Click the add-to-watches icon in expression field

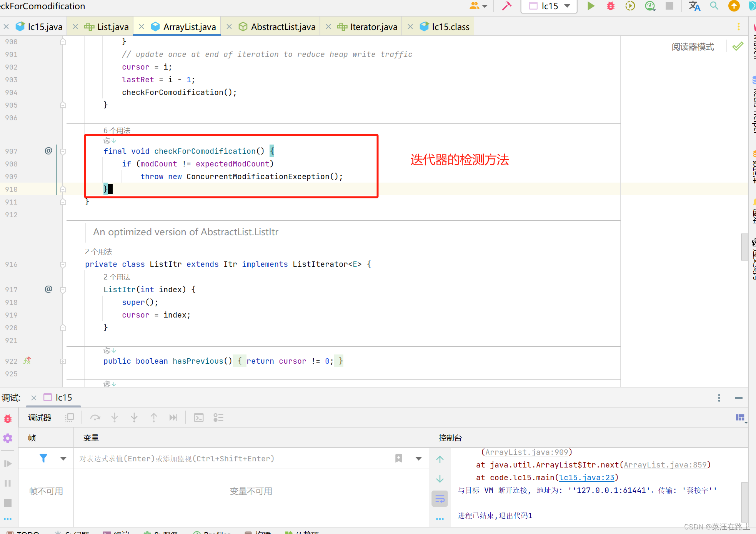pyautogui.click(x=399, y=458)
